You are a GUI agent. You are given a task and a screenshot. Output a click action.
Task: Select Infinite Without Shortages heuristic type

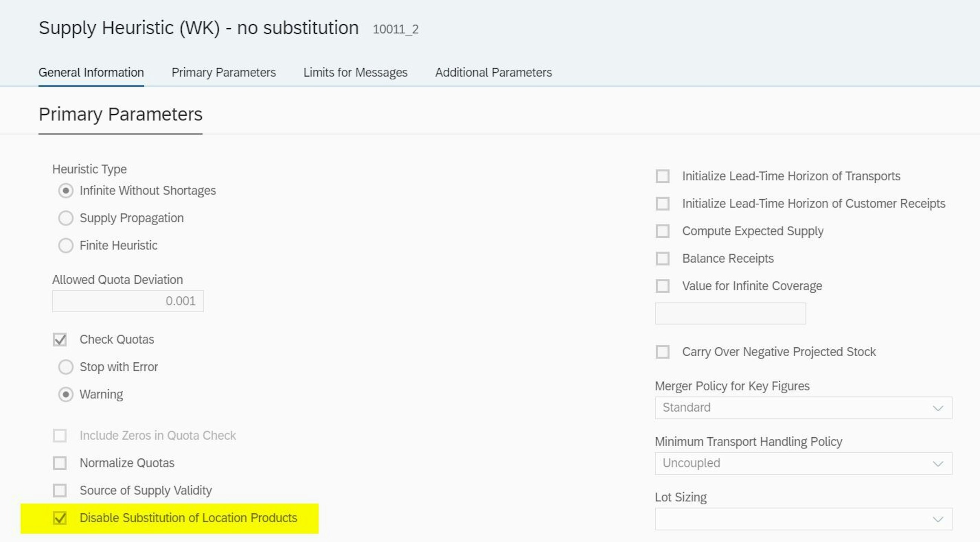(x=66, y=190)
